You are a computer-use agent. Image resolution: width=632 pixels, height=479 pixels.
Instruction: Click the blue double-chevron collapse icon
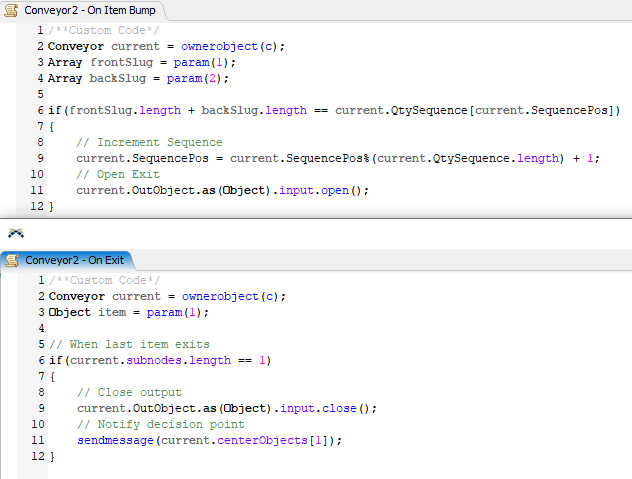coord(16,233)
